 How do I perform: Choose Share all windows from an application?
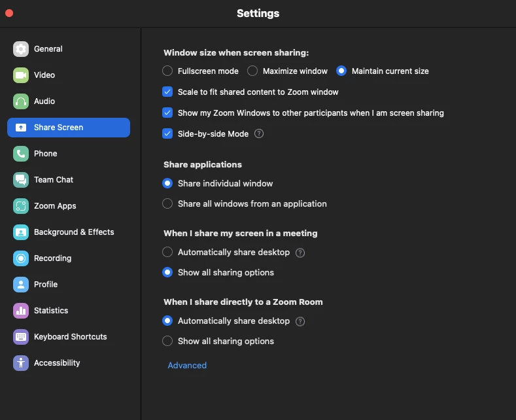coord(167,203)
